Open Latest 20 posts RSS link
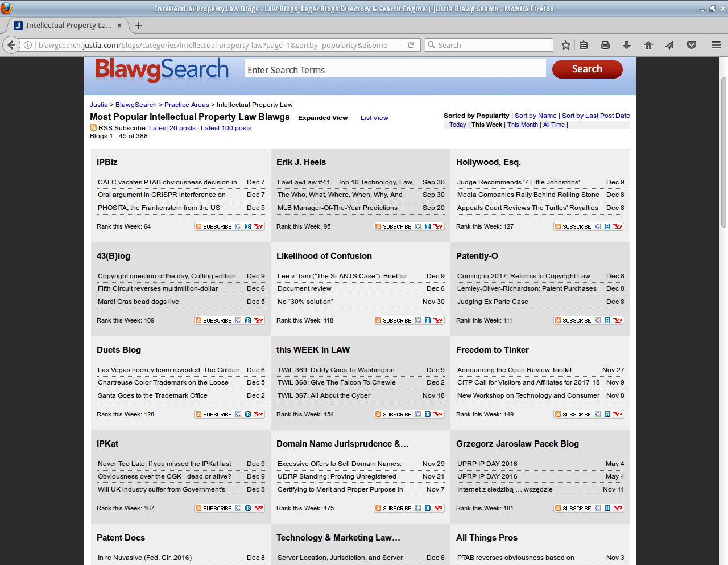This screenshot has width=728, height=565. coord(172,128)
